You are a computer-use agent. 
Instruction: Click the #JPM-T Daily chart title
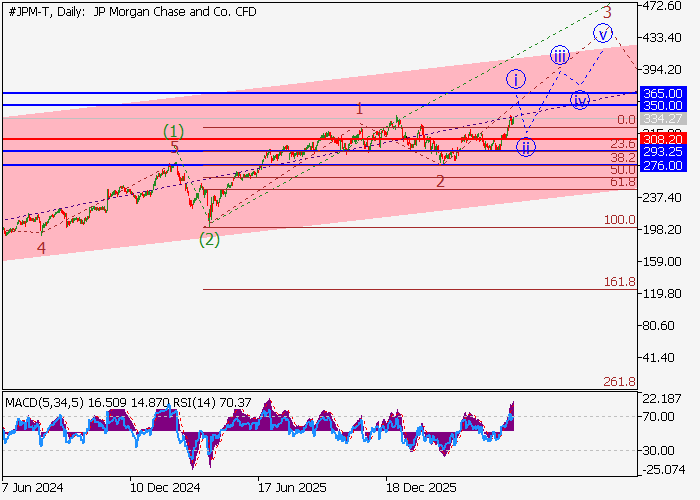click(x=133, y=12)
